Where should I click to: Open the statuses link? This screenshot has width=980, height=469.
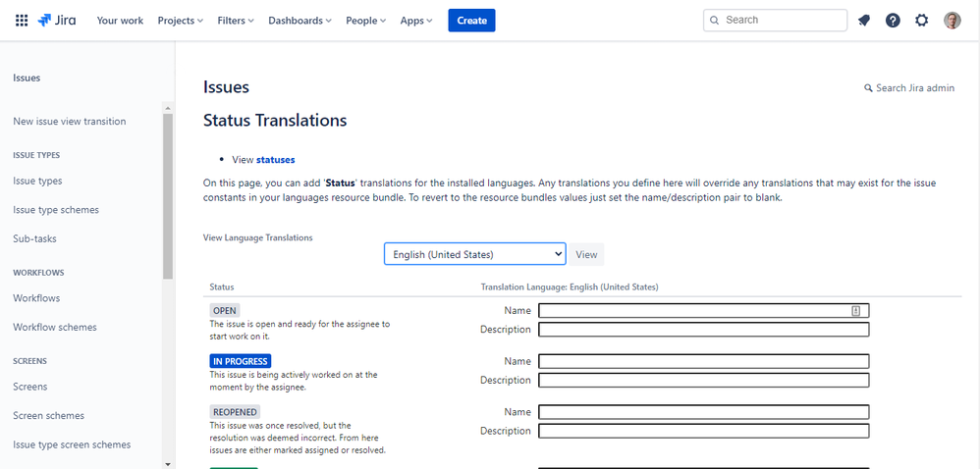point(276,160)
